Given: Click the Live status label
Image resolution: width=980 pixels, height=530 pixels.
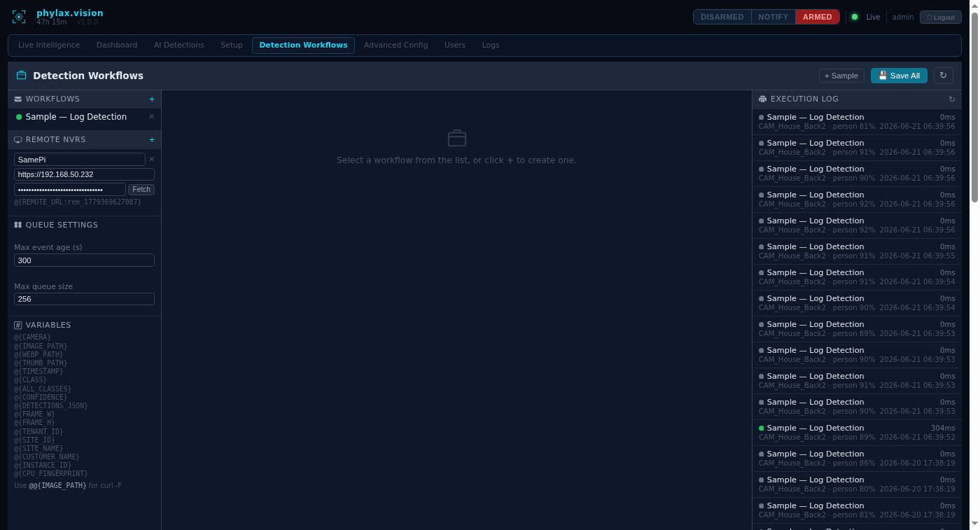Looking at the screenshot, I should point(873,17).
